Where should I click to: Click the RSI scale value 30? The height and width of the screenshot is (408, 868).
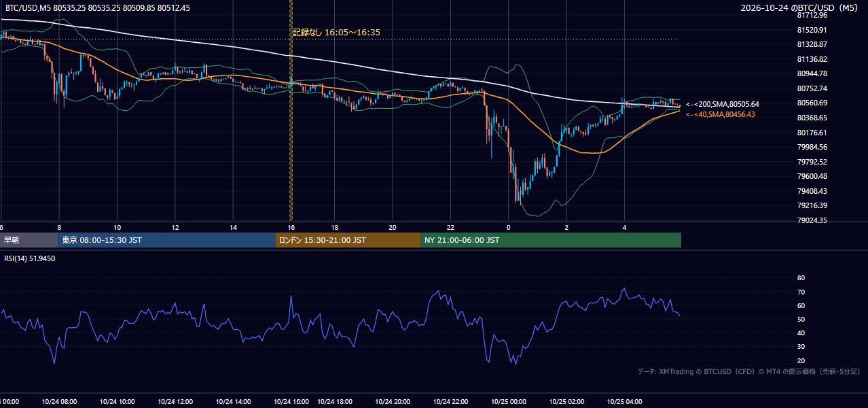click(801, 347)
